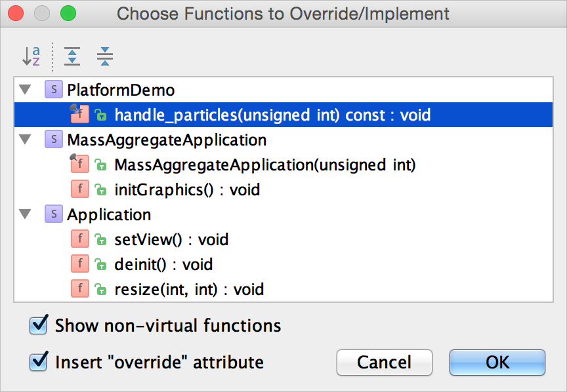Click the Application struct icon

(53, 214)
